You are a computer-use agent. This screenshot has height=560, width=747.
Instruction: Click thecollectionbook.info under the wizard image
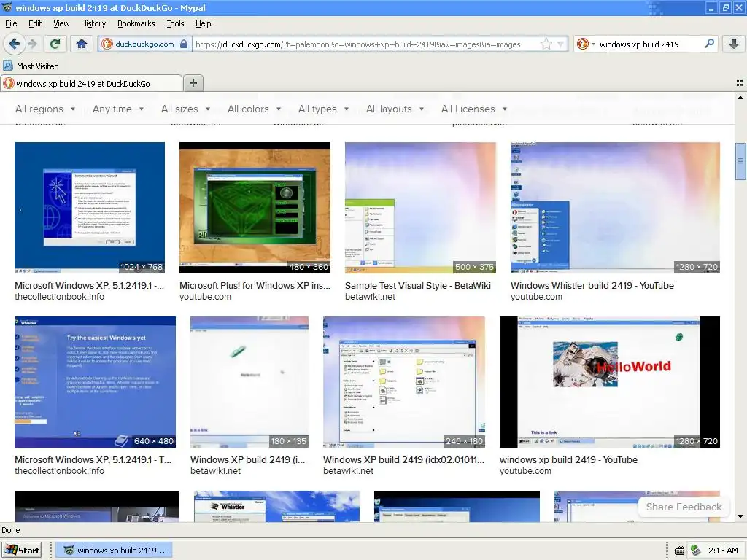click(x=60, y=297)
